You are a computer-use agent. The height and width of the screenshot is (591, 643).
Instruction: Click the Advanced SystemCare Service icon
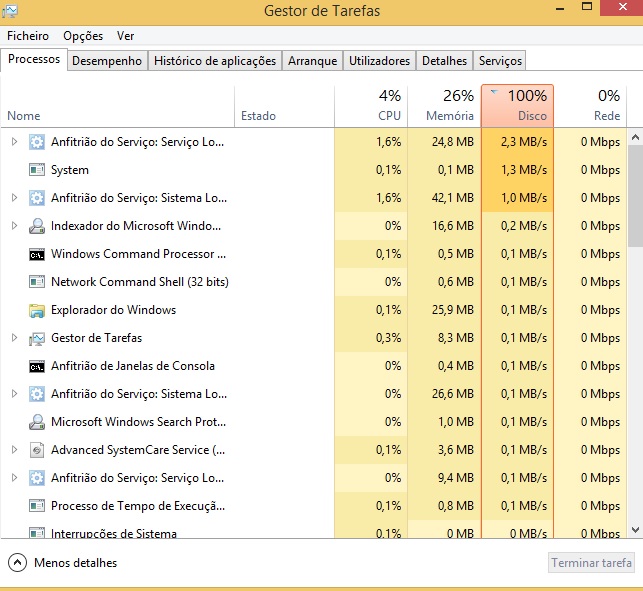coord(37,450)
